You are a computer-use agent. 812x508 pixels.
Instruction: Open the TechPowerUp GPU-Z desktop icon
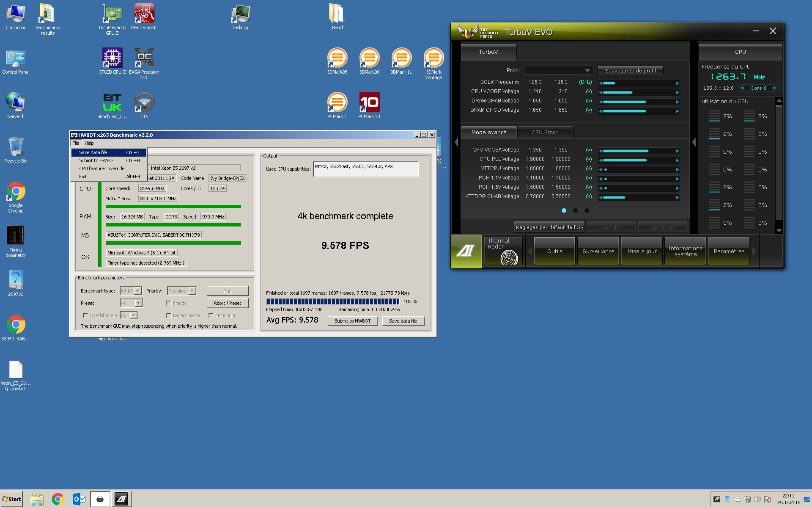(112, 19)
